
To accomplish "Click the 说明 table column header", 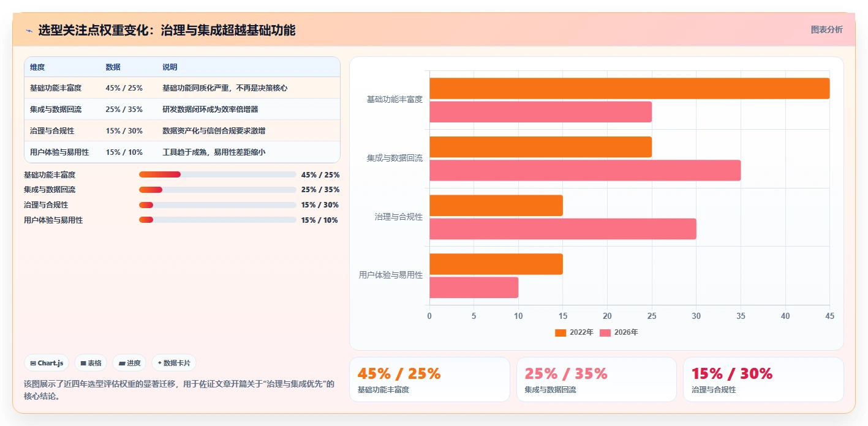I will click(x=170, y=67).
